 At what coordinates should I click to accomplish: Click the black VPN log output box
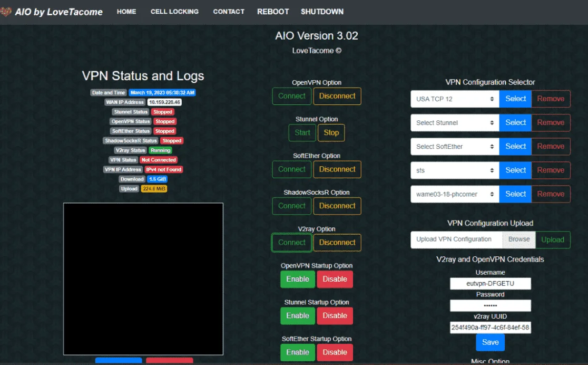(143, 279)
